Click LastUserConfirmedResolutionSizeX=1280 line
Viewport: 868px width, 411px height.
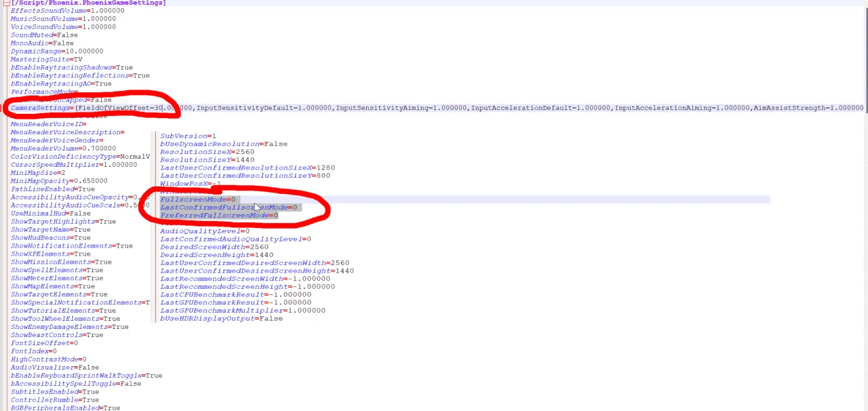coord(248,168)
